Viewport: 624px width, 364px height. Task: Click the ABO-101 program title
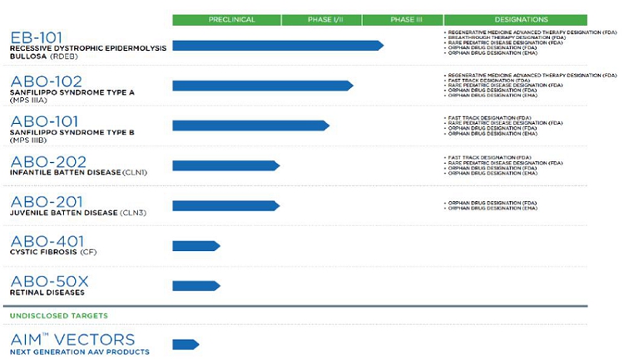click(x=46, y=121)
